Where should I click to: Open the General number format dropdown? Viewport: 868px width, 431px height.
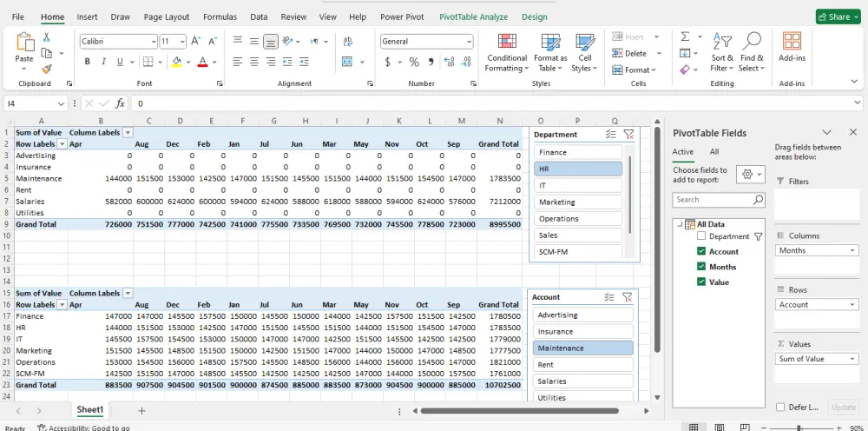469,42
